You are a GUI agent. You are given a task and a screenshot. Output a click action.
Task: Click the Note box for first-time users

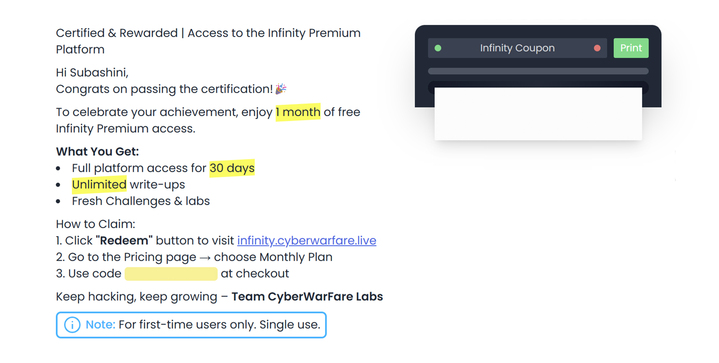pos(191,325)
